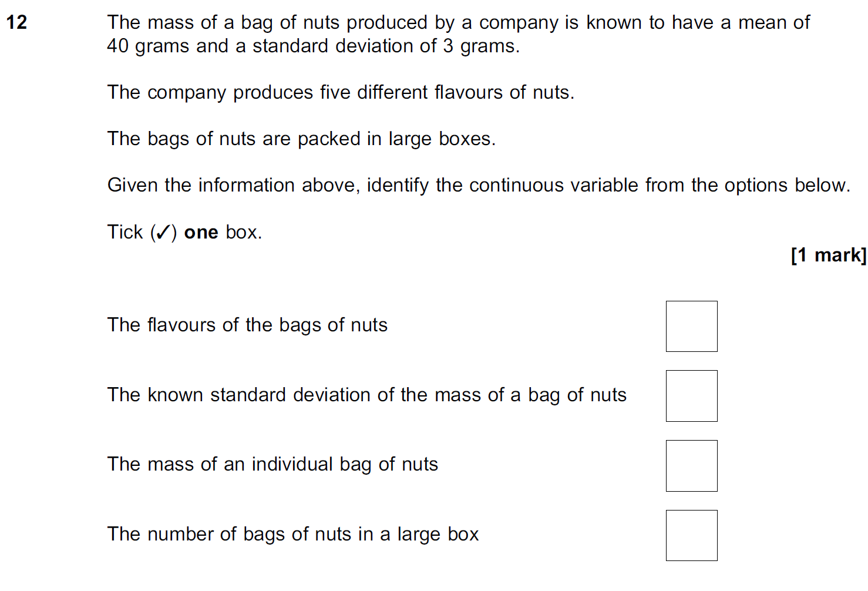868x591 pixels.
Task: Click the sentence about five different flavours
Action: pyautogui.click(x=341, y=92)
